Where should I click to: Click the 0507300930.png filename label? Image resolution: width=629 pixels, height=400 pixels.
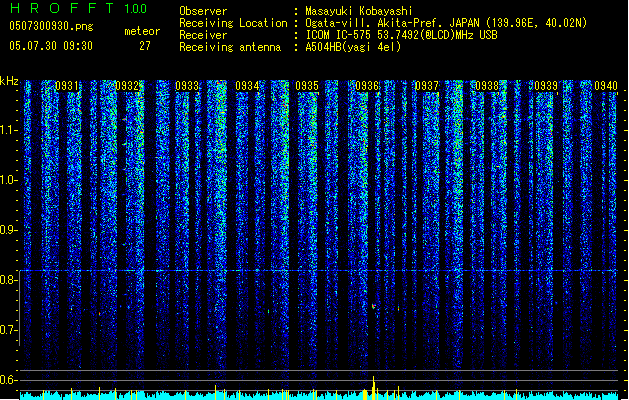click(51, 26)
